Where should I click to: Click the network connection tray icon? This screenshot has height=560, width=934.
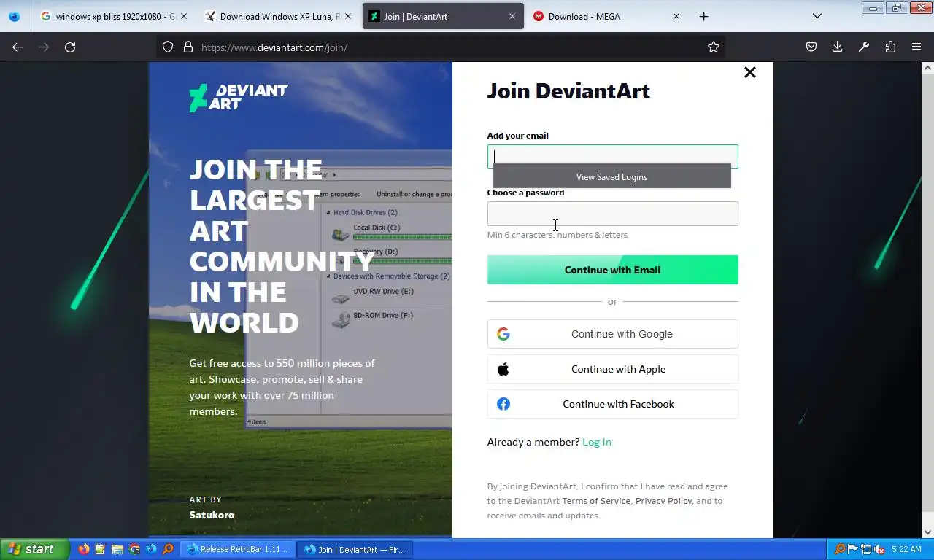(866, 549)
